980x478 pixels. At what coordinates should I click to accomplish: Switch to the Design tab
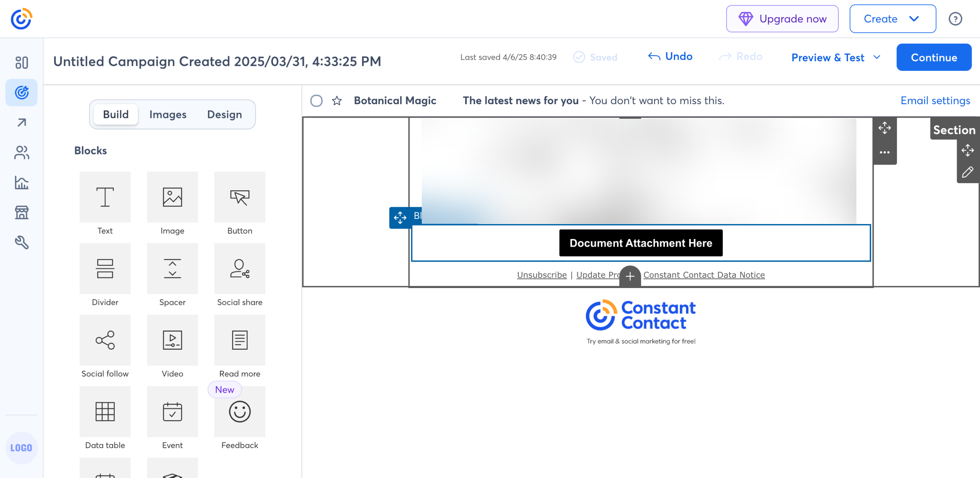[224, 115]
